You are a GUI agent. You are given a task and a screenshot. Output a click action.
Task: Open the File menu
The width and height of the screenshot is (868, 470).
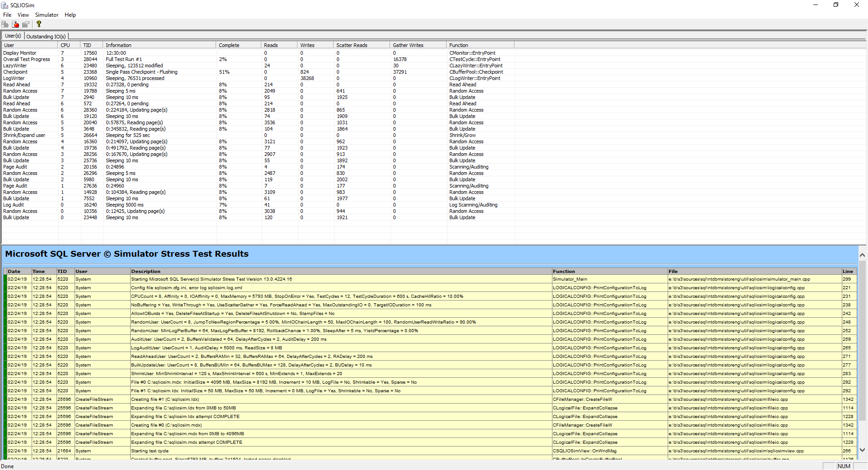tap(7, 15)
